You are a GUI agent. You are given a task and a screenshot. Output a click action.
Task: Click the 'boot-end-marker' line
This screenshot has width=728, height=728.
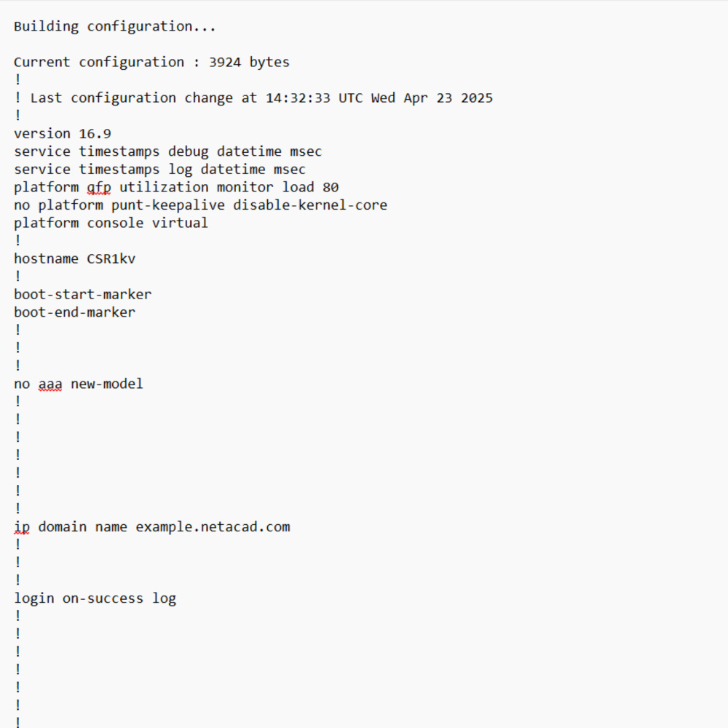(75, 312)
